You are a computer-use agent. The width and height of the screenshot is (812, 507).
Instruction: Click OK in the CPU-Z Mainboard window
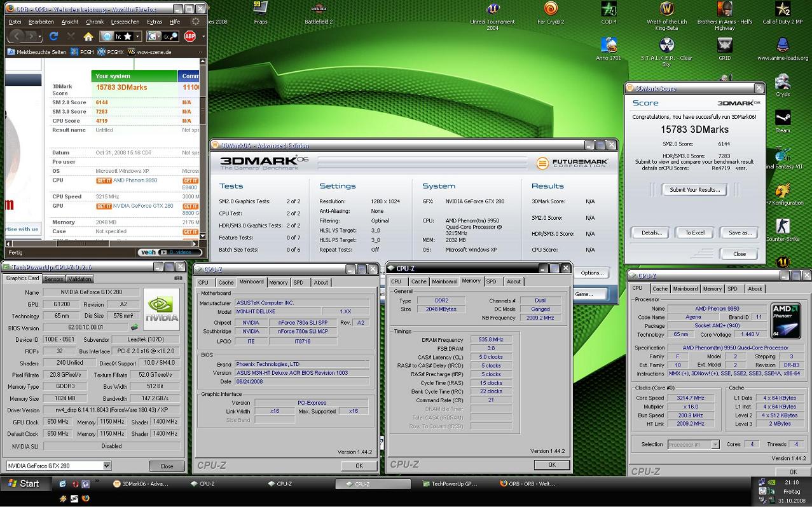point(359,466)
